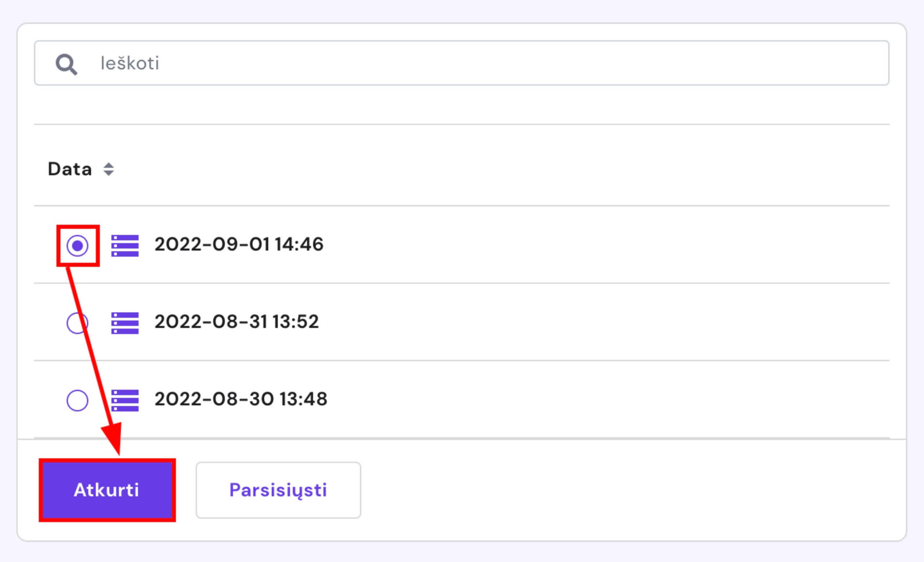Click the 2022-08-30 13:48 date text
Screen dimensions: 924x562
point(241,399)
